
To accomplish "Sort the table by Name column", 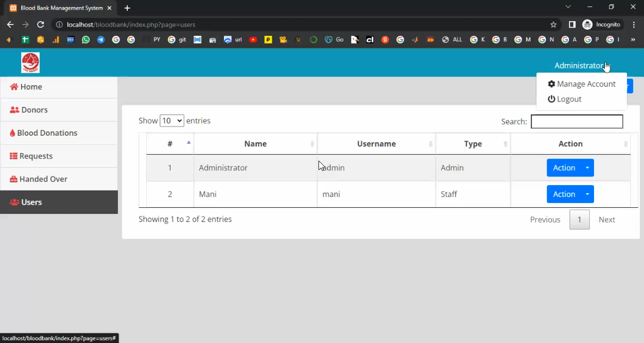I will (255, 144).
